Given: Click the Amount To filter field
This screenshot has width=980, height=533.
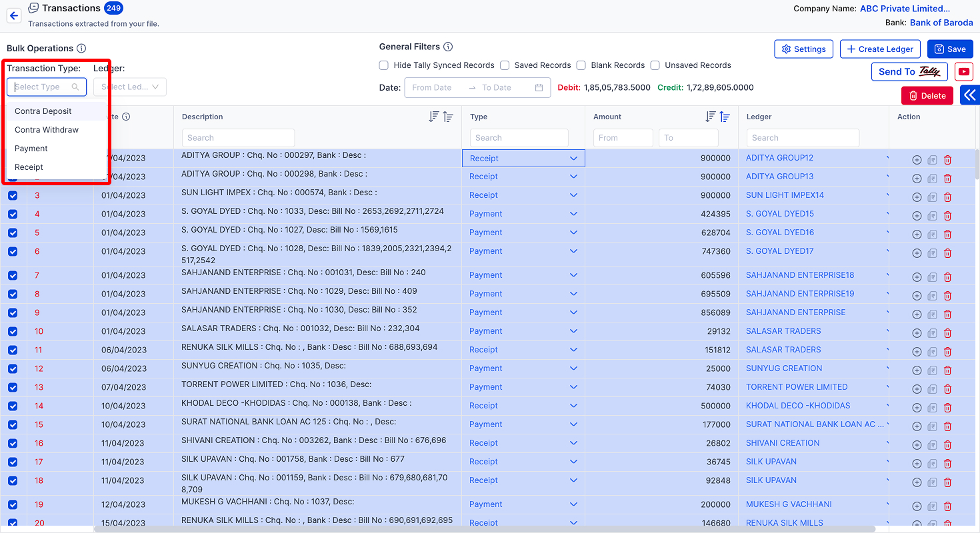Looking at the screenshot, I should tap(688, 138).
